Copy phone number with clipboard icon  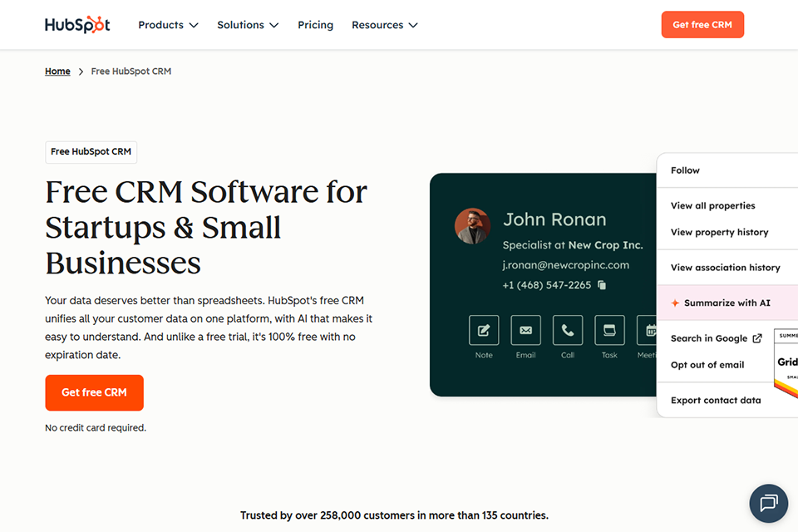coord(602,285)
